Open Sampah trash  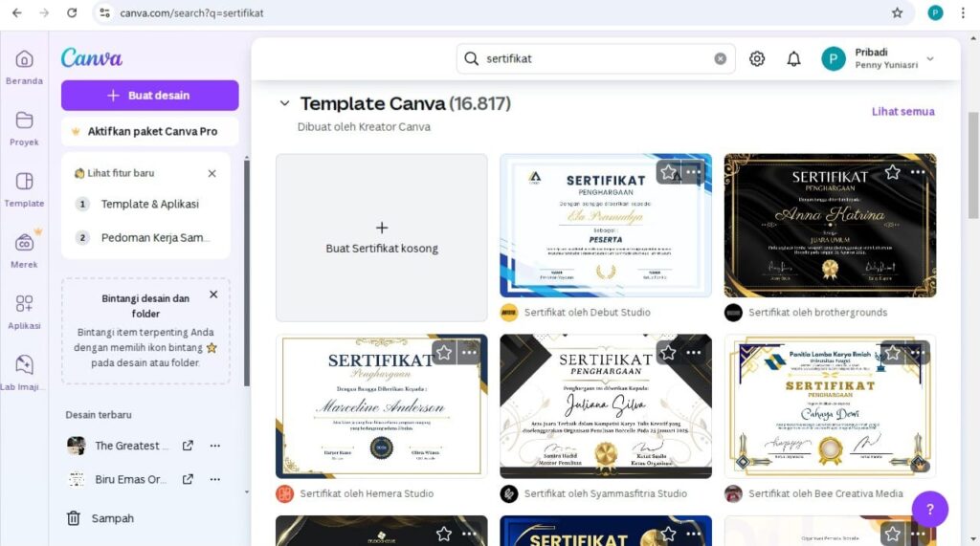(x=100, y=518)
